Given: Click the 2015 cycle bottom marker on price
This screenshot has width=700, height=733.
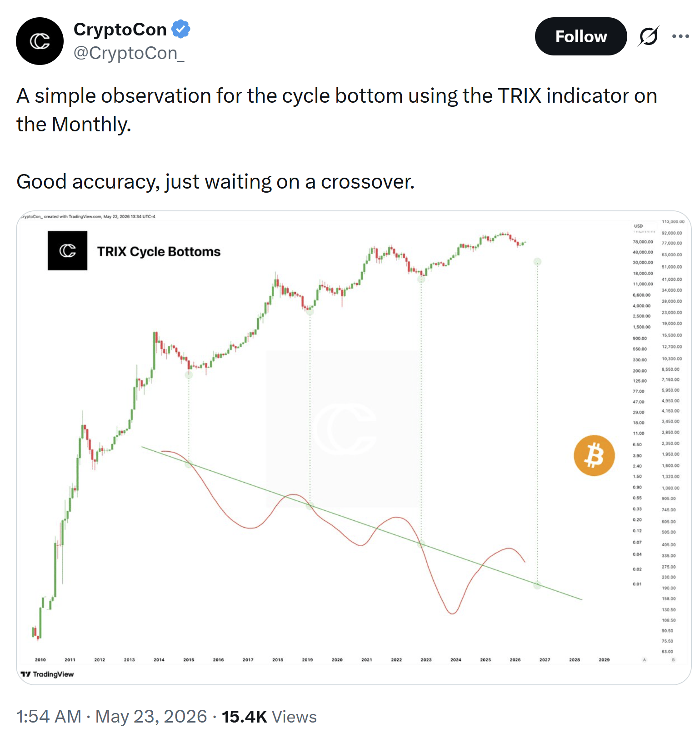Looking at the screenshot, I should (189, 375).
